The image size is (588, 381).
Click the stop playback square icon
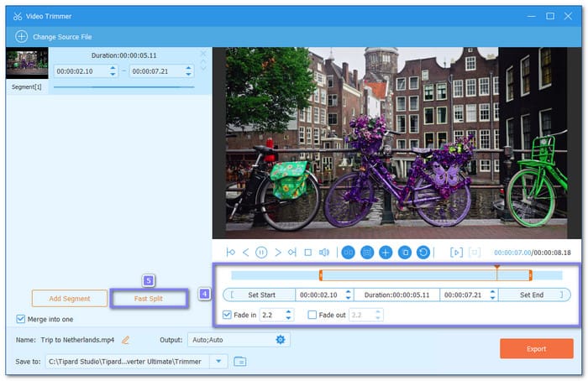(x=307, y=252)
